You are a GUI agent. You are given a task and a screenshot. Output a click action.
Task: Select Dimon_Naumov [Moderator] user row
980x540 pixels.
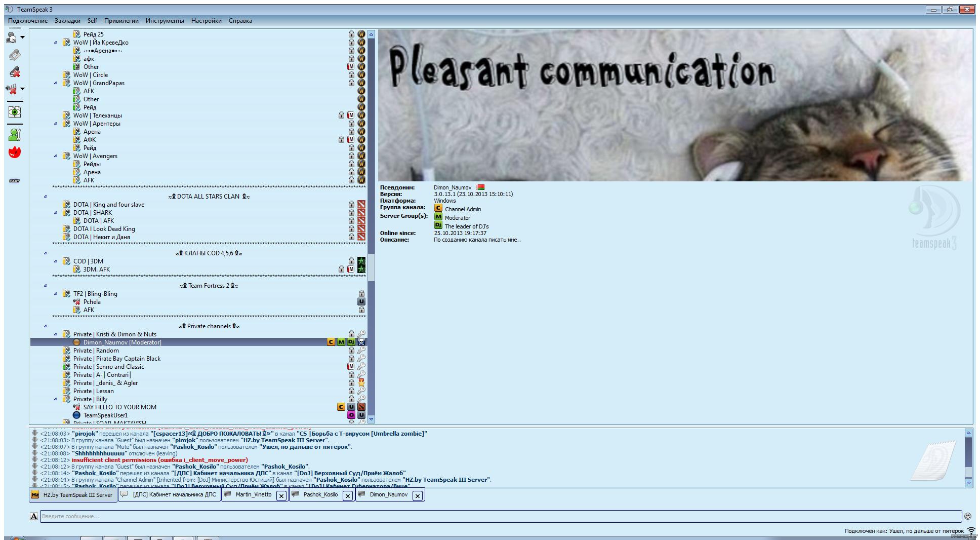pos(199,342)
